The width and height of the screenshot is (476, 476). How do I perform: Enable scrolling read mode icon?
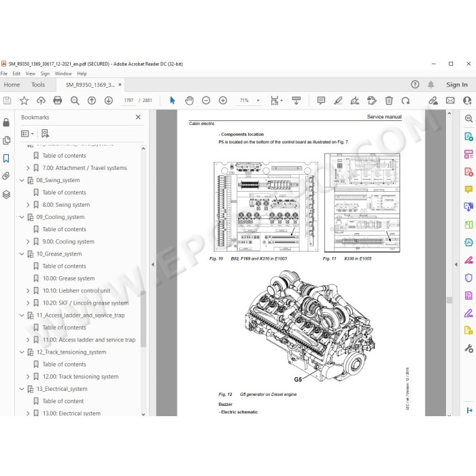pyautogui.click(x=296, y=101)
